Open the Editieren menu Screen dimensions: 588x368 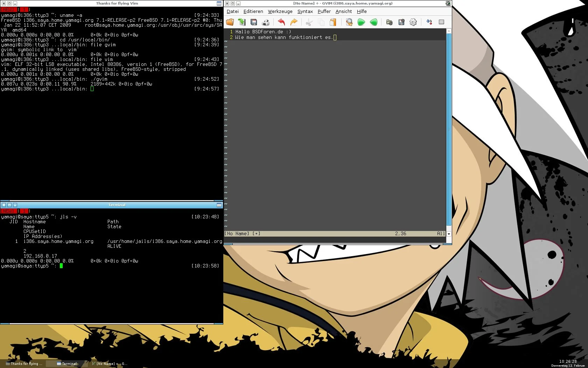click(x=253, y=11)
